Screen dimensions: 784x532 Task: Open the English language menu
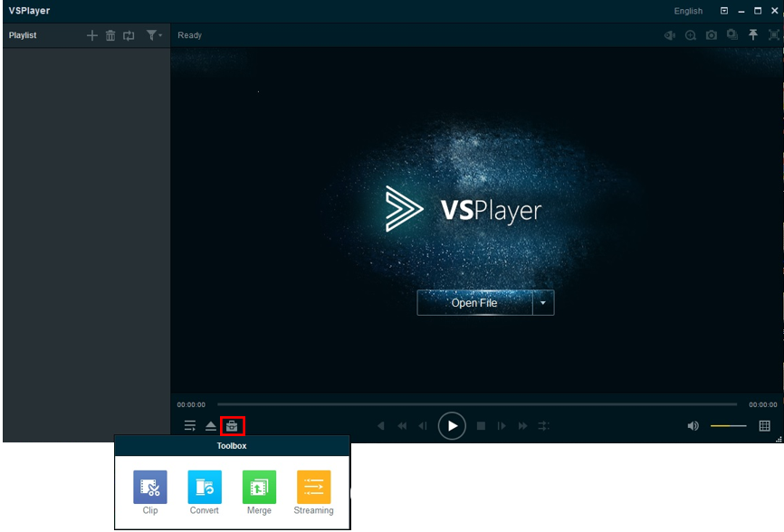tap(688, 11)
